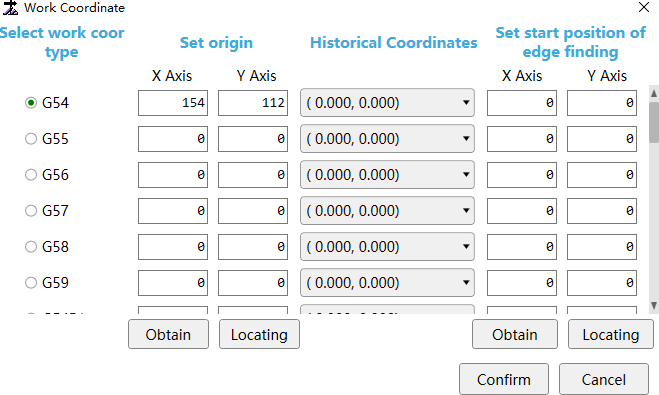
Task: Click G59 set origin Y Axis field
Action: [x=253, y=283]
